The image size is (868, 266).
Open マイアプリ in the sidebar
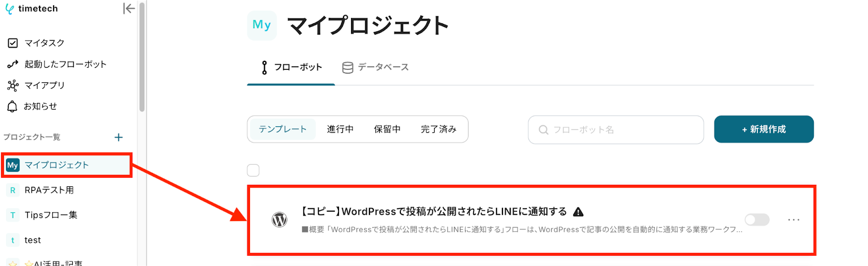point(44,85)
